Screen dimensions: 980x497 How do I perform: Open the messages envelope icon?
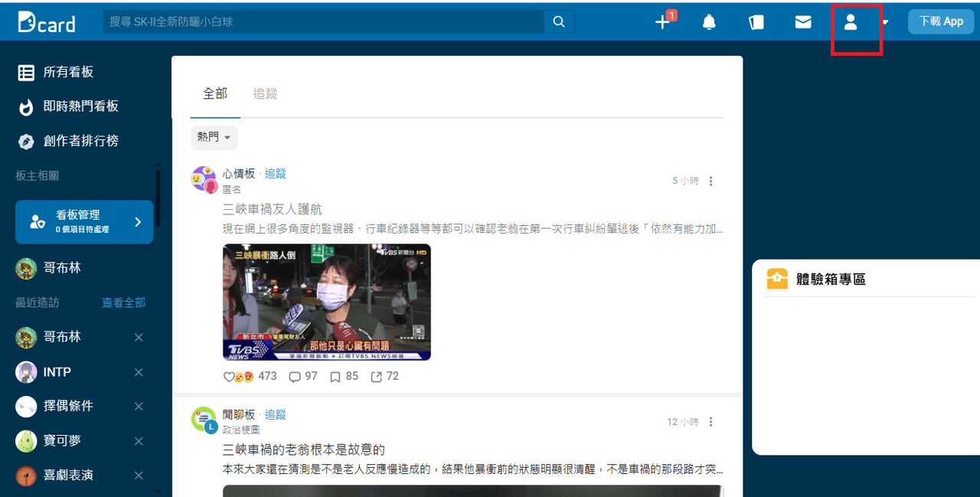pyautogui.click(x=803, y=22)
